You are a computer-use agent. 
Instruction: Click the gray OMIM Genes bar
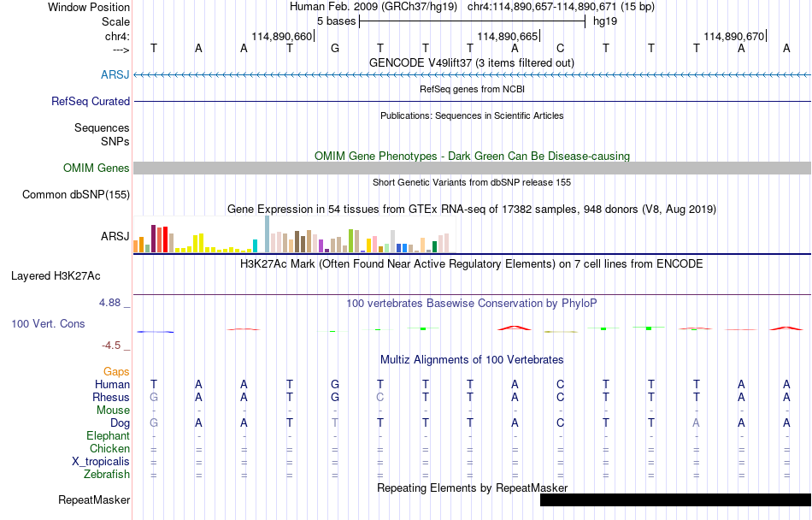[473, 168]
